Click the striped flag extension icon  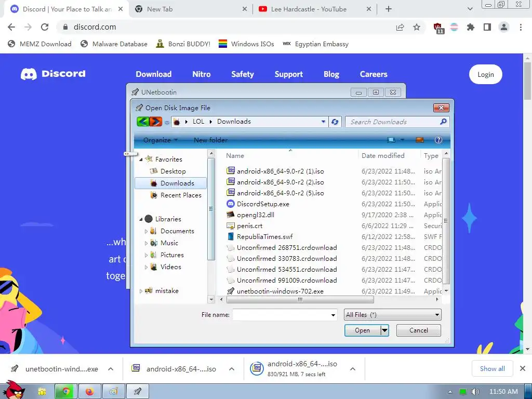click(x=454, y=27)
